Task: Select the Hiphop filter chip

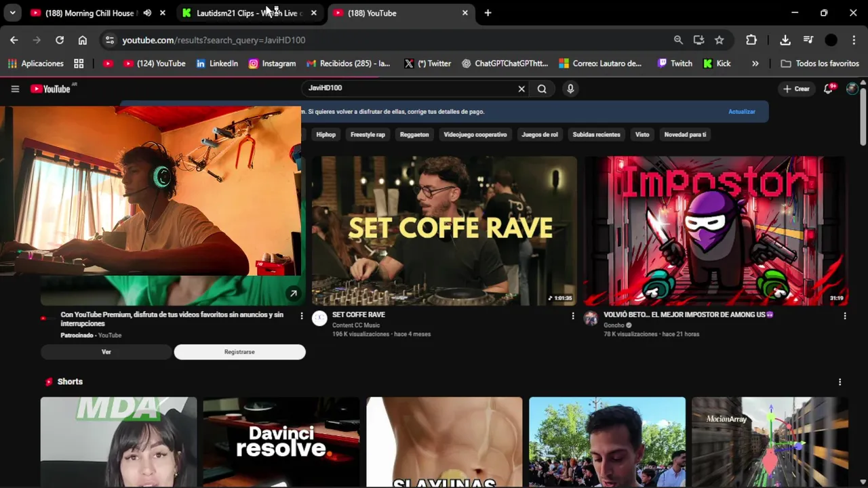Action: pyautogui.click(x=325, y=134)
